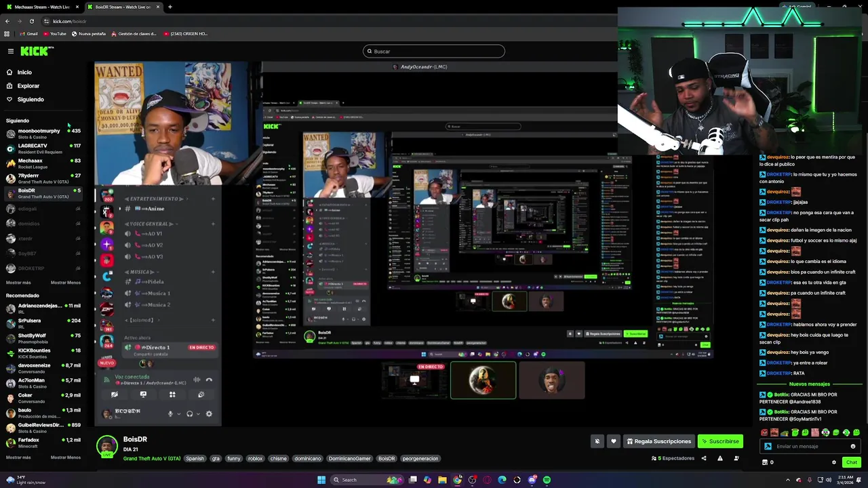Screen dimensions: 868x488
Task: Open chat settings gear icon
Action: 834,462
